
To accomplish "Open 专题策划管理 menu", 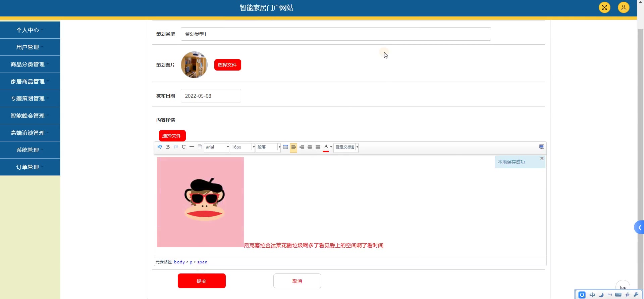I will [x=30, y=98].
